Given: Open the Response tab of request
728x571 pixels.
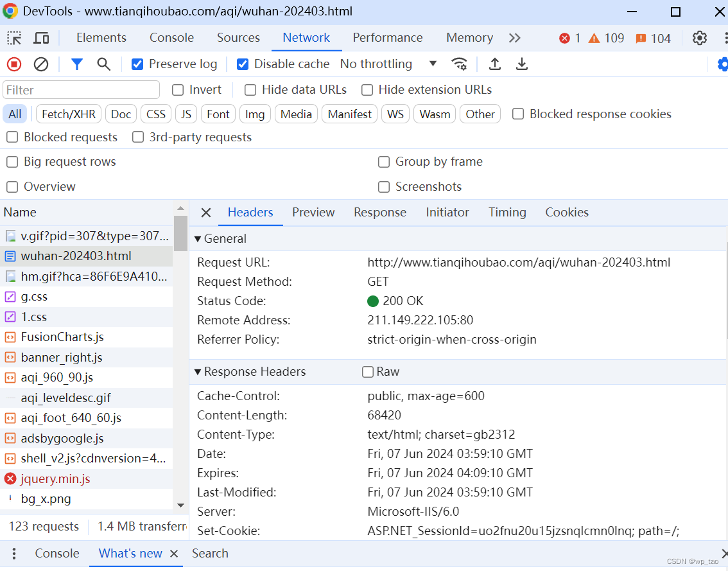Looking at the screenshot, I should pos(380,213).
